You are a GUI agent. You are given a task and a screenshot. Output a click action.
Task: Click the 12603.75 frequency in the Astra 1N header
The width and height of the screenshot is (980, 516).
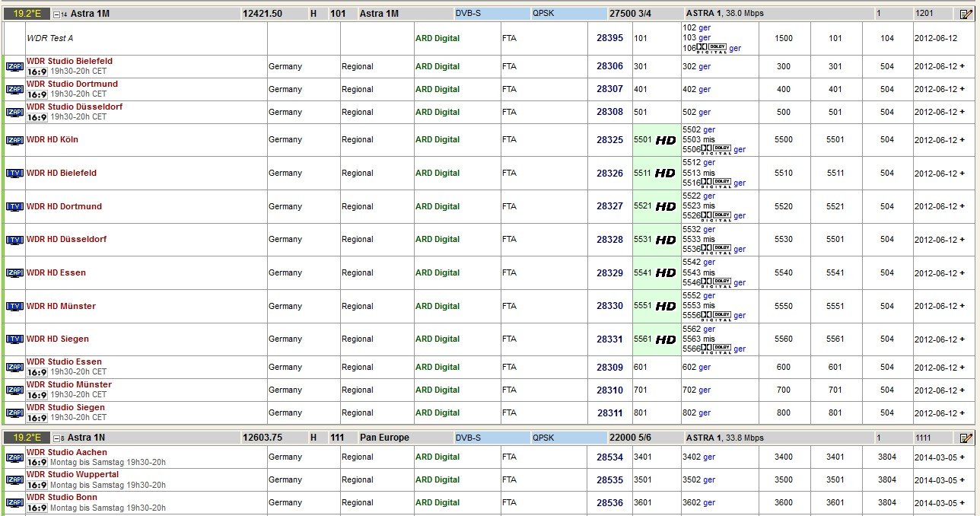coord(262,438)
